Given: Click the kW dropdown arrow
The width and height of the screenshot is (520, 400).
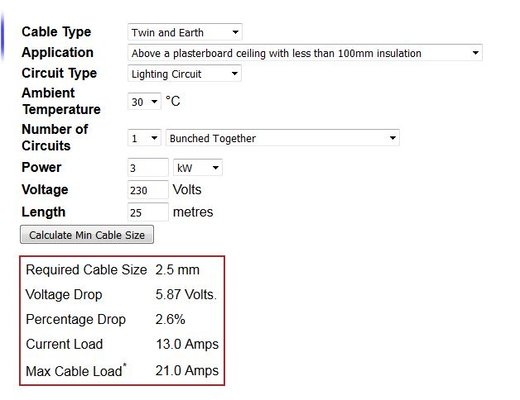Looking at the screenshot, I should point(216,167).
